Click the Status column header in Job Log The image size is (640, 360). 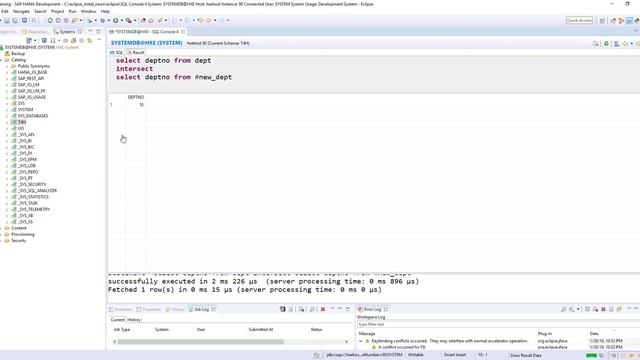coord(316,329)
